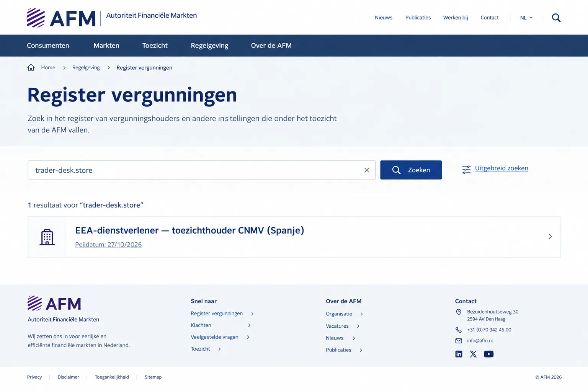Open the EEA-dienstverlener CNMV result
This screenshot has width=588, height=392.
(294, 237)
